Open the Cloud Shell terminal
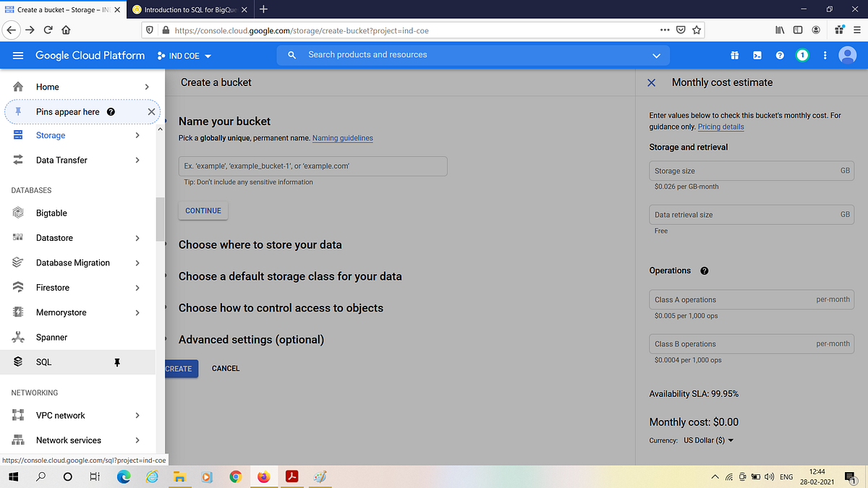Screen dimensions: 868x488 [x=757, y=55]
